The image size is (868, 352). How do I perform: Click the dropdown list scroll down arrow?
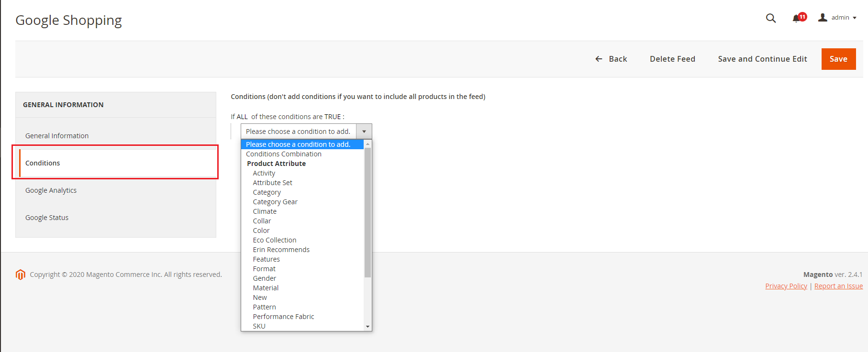pos(367,327)
